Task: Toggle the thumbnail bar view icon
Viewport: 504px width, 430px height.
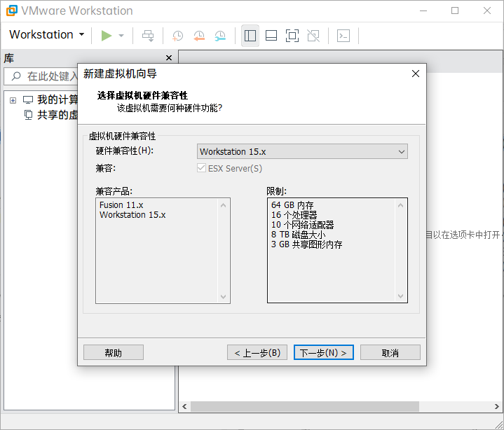Action: tap(271, 36)
